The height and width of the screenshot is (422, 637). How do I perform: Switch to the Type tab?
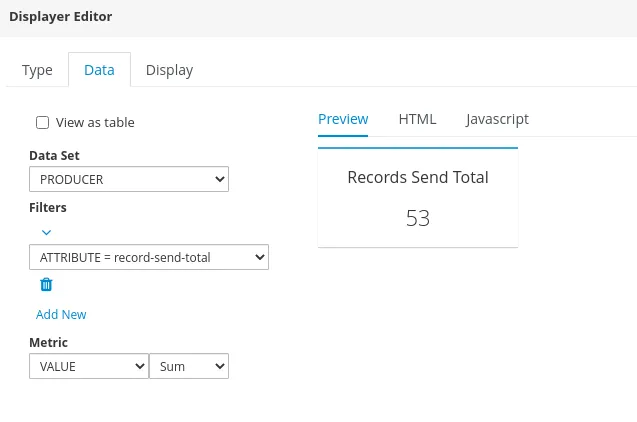coord(37,70)
